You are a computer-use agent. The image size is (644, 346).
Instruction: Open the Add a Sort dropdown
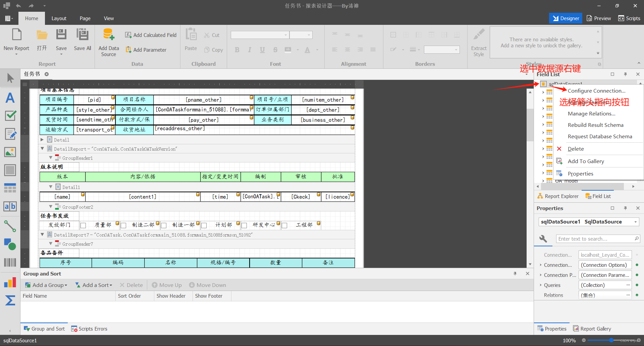(94, 285)
